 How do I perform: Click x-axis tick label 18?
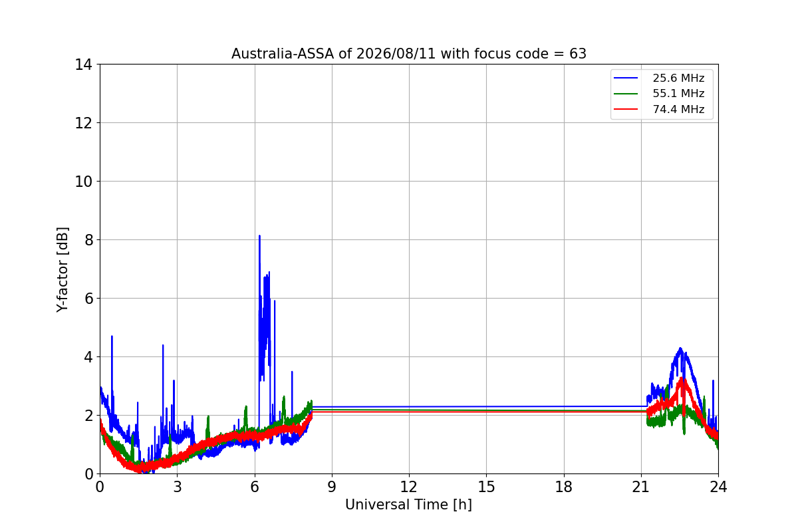pos(564,486)
